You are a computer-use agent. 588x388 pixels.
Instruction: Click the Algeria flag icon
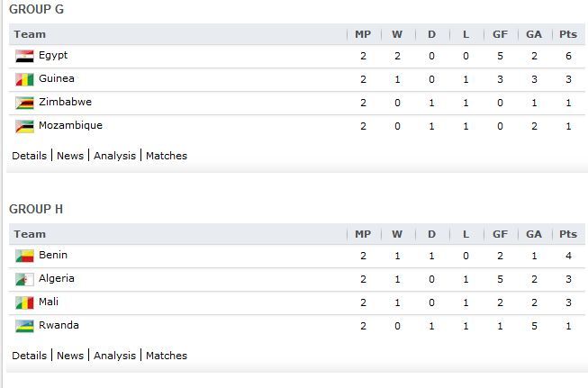24,279
